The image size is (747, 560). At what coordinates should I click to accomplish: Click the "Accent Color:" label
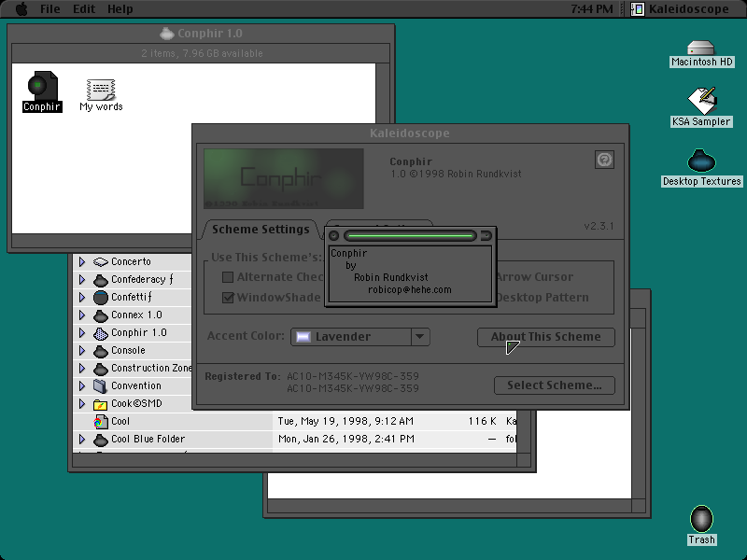[x=247, y=336]
